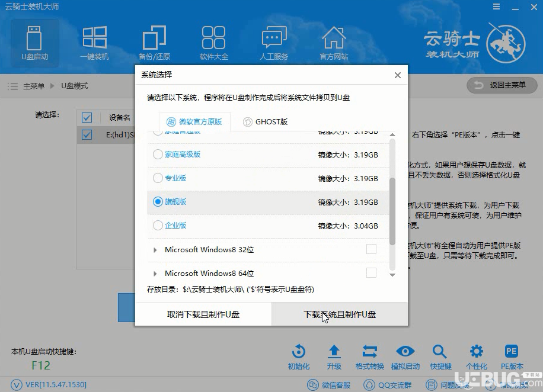Open 问题反馈 in status bar

pos(447,385)
